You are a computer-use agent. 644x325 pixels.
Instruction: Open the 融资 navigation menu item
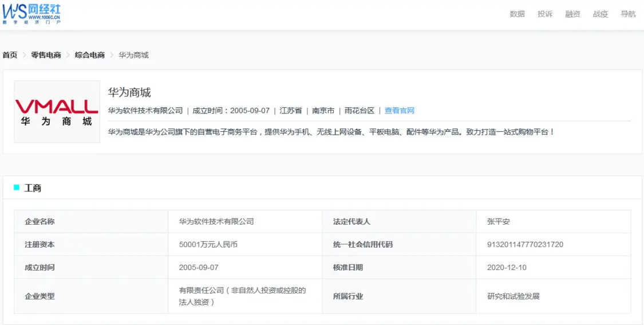572,14
